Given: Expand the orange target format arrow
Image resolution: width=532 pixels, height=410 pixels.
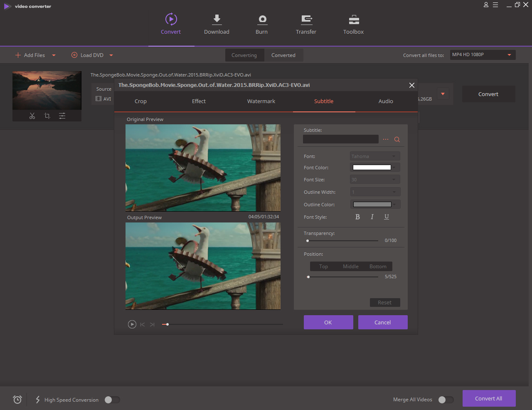Looking at the screenshot, I should click(x=443, y=94).
